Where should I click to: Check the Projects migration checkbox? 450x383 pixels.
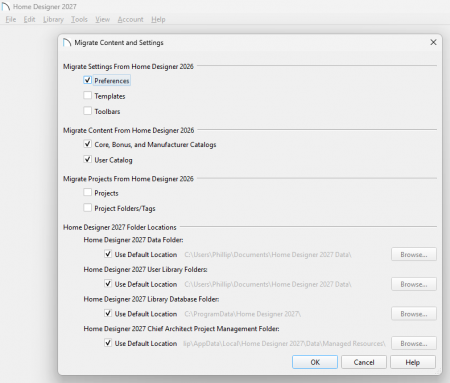[x=88, y=193]
